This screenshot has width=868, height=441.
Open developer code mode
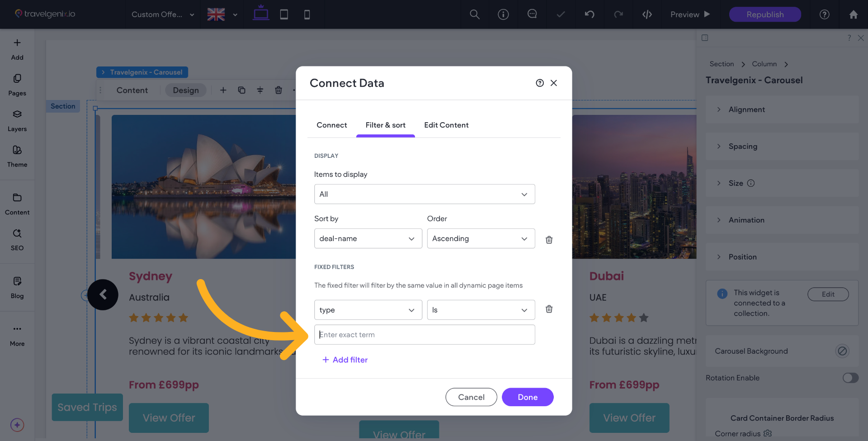point(647,14)
